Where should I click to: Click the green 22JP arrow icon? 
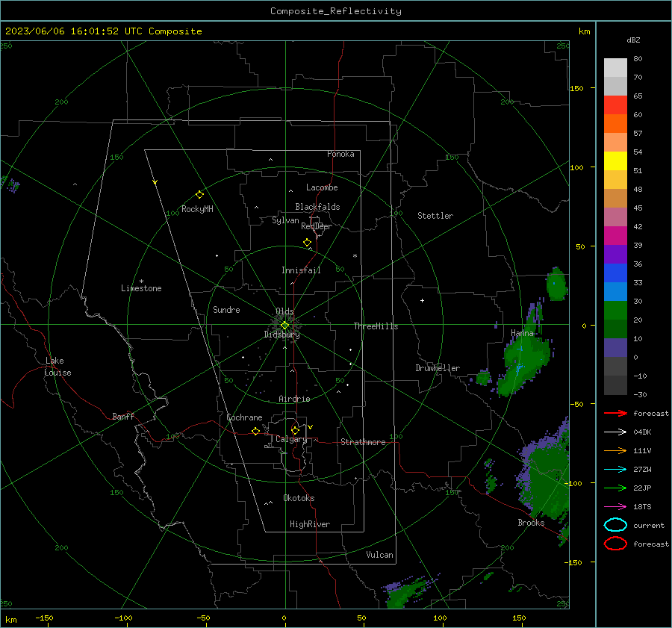click(x=615, y=488)
